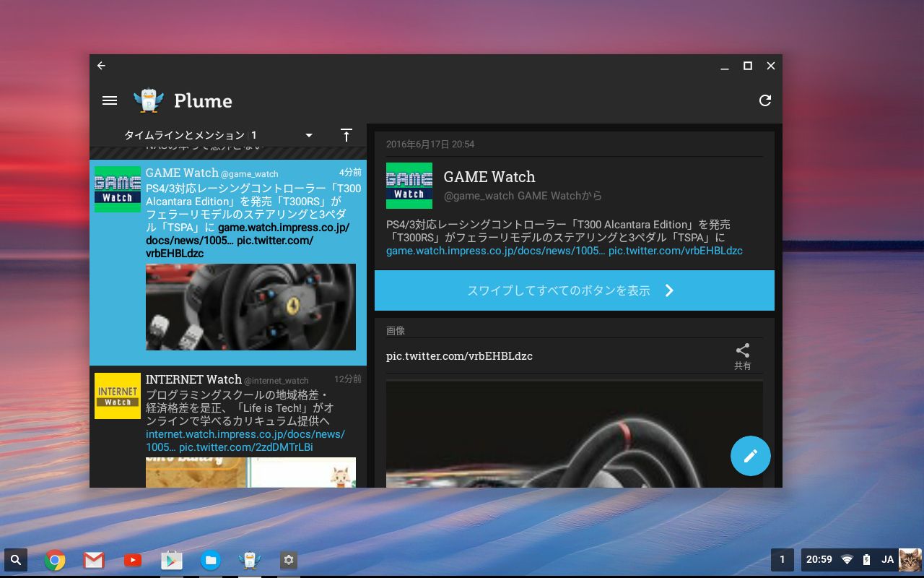Click 12分前 timestamp on INTERNET Watch tweet
The image size is (924, 578).
(x=348, y=379)
